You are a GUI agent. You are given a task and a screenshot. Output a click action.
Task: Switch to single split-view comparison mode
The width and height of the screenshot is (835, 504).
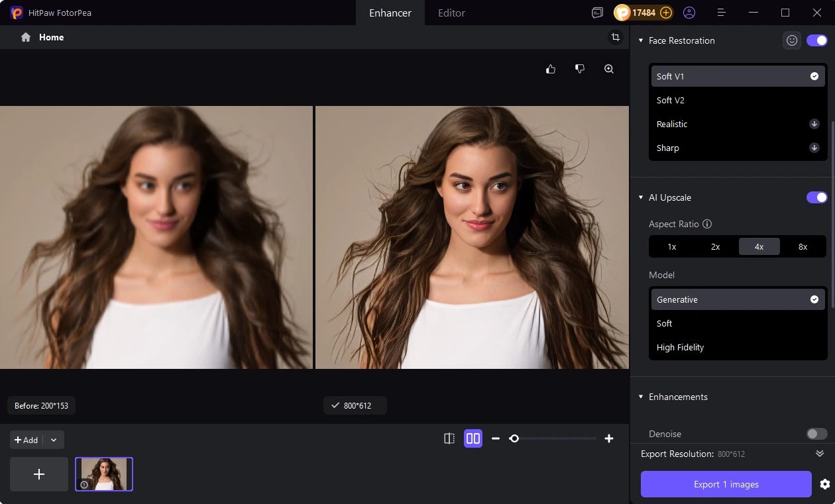449,438
